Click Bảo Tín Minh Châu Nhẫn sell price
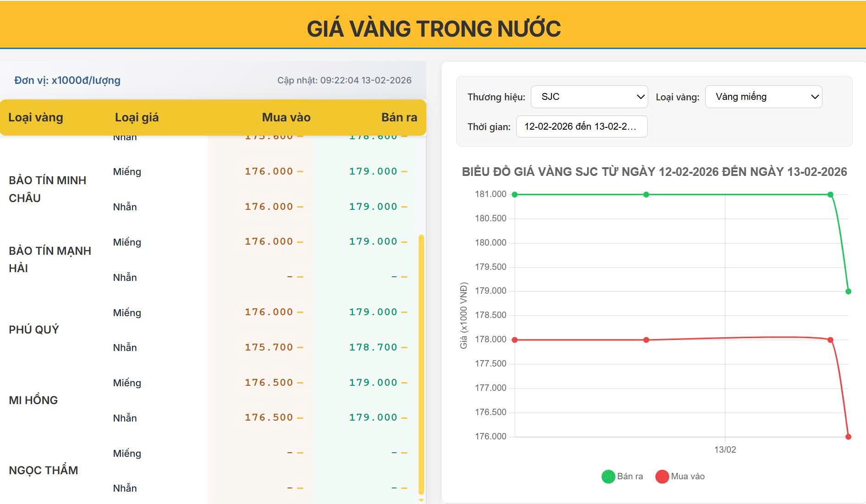866x504 pixels. 373,207
